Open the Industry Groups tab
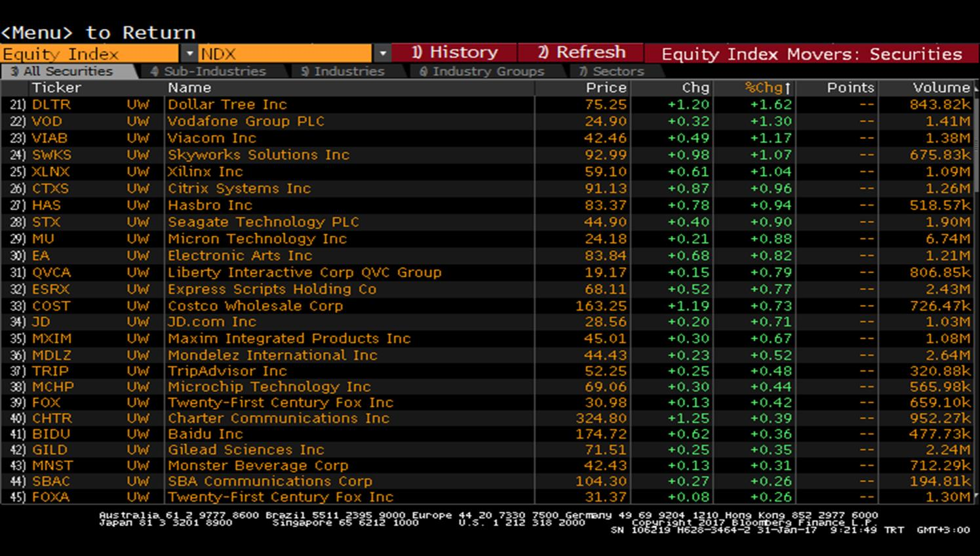980x556 pixels. 482,71
